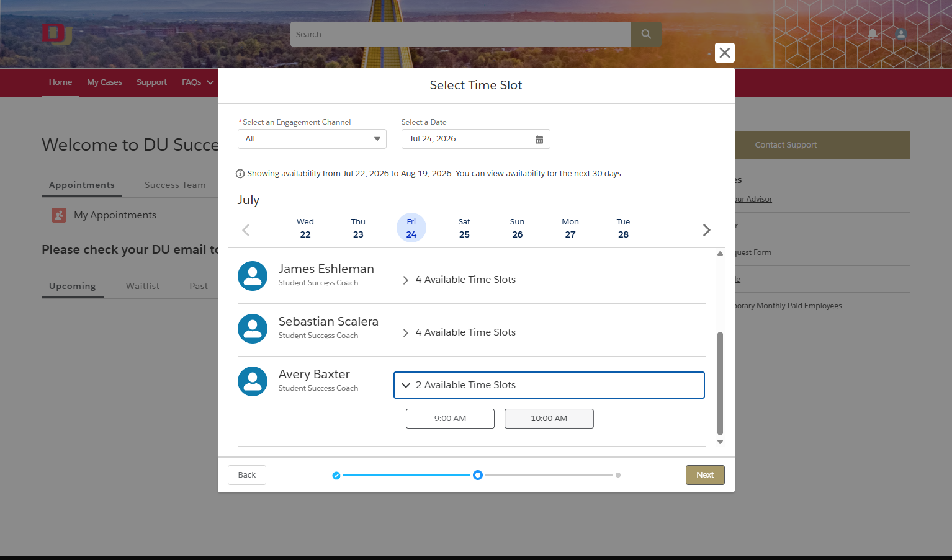Viewport: 952px width, 560px height.
Task: Click the Next button
Action: click(x=705, y=475)
